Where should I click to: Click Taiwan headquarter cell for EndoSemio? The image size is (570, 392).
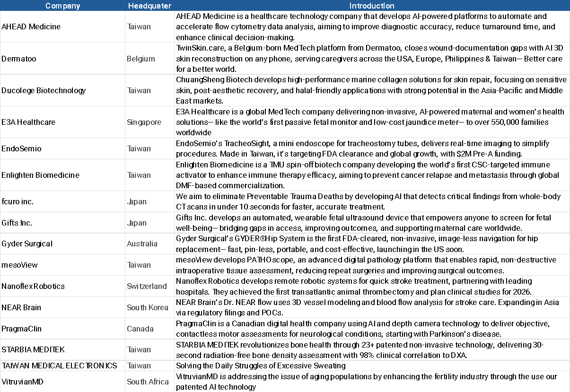pyautogui.click(x=149, y=148)
